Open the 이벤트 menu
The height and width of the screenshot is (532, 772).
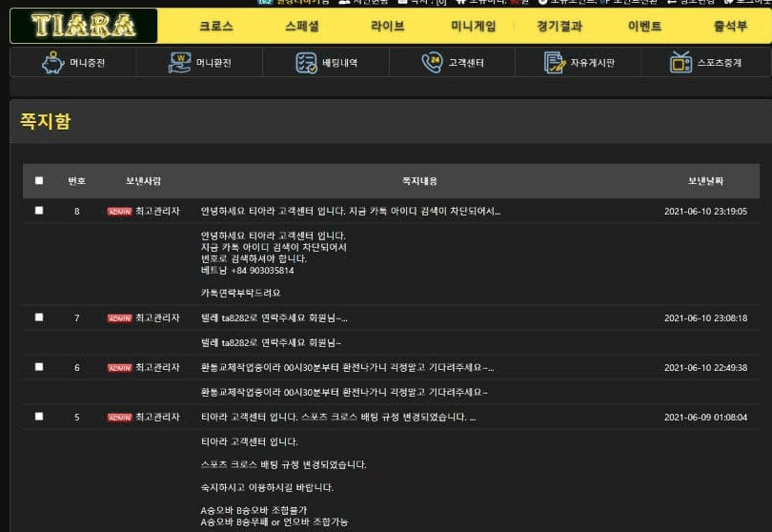click(x=645, y=26)
